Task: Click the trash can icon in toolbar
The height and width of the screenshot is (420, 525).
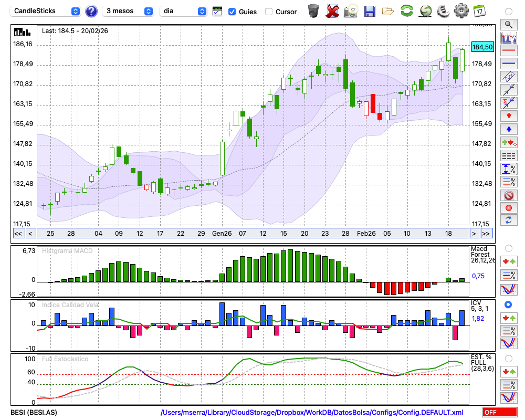Action: tap(313, 10)
